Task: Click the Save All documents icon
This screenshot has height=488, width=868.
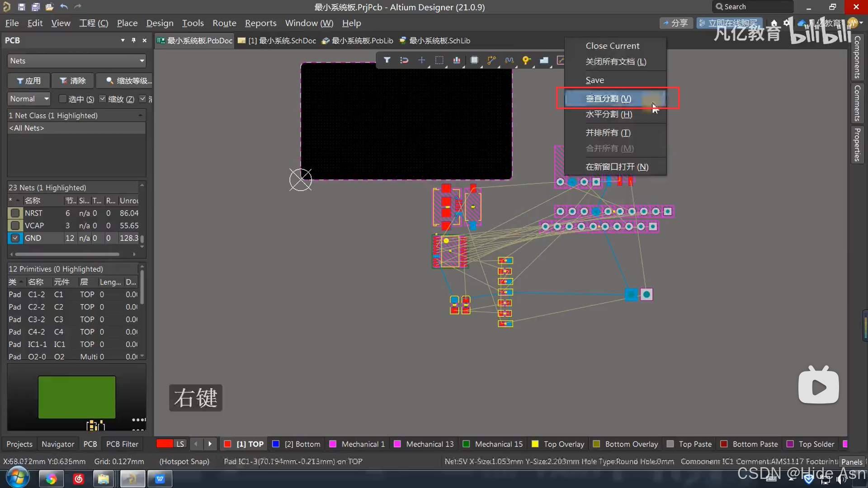Action: pos(35,7)
